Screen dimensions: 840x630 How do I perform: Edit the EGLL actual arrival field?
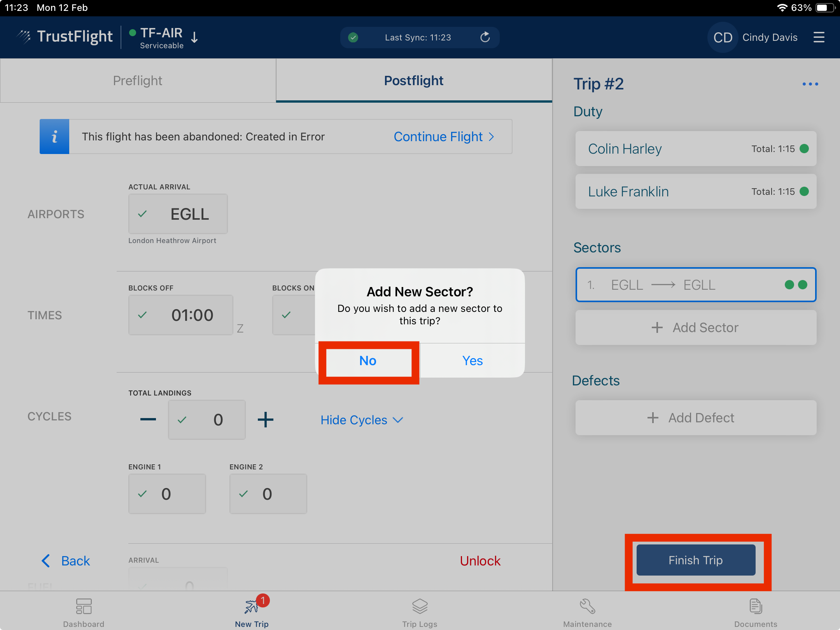click(x=178, y=214)
